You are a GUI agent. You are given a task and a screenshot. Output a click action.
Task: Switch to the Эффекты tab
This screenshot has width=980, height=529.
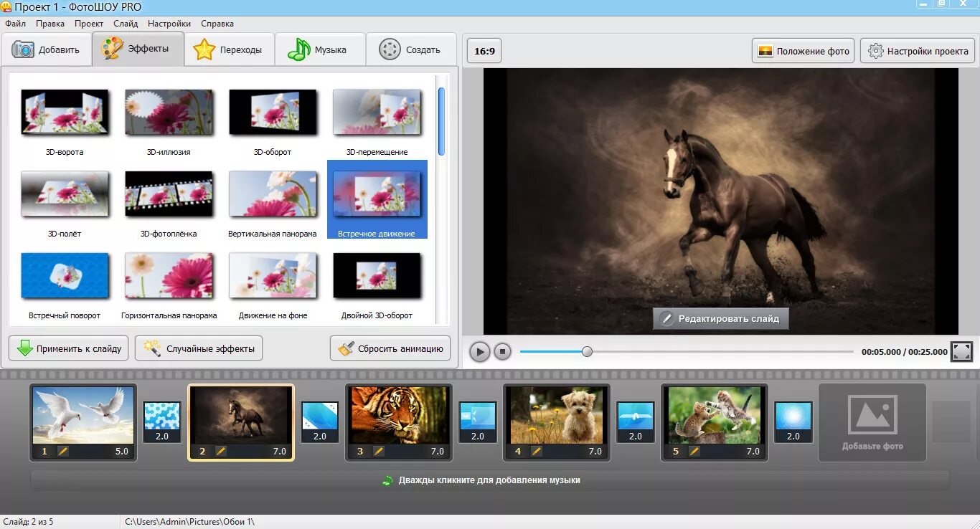click(x=138, y=49)
